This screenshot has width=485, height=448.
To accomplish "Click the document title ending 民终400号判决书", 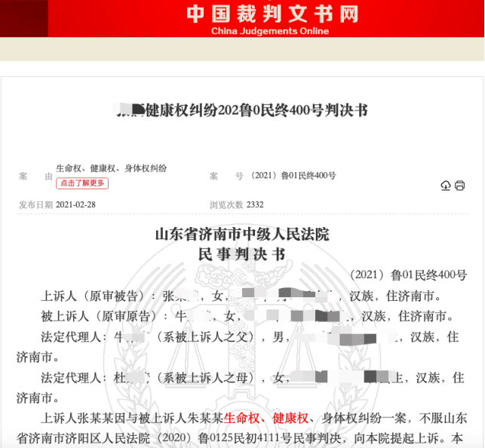I will click(242, 110).
